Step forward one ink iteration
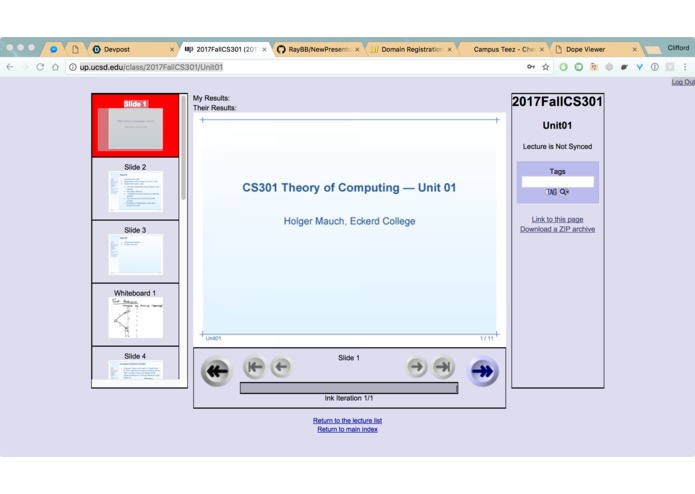695x494 pixels. 416,366
